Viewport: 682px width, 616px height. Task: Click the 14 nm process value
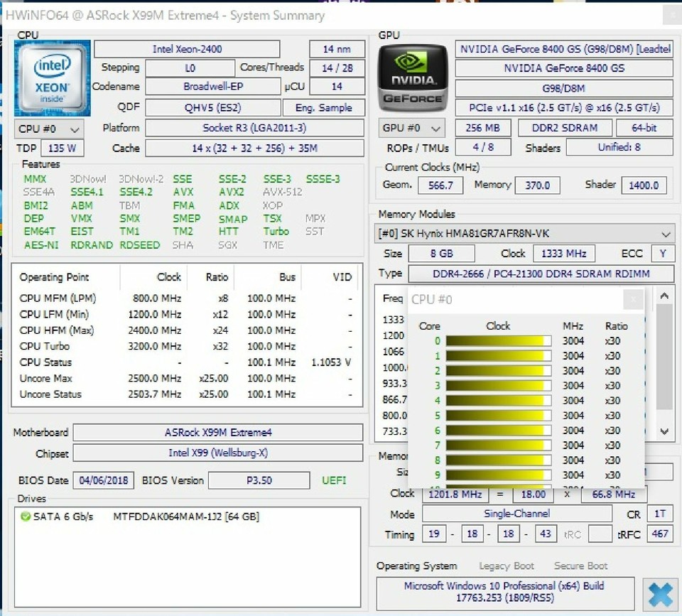tap(337, 49)
